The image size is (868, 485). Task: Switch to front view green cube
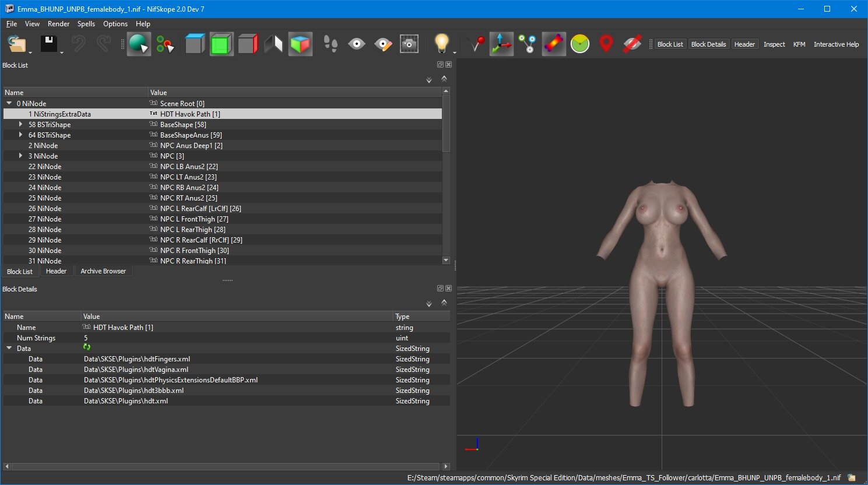(222, 44)
